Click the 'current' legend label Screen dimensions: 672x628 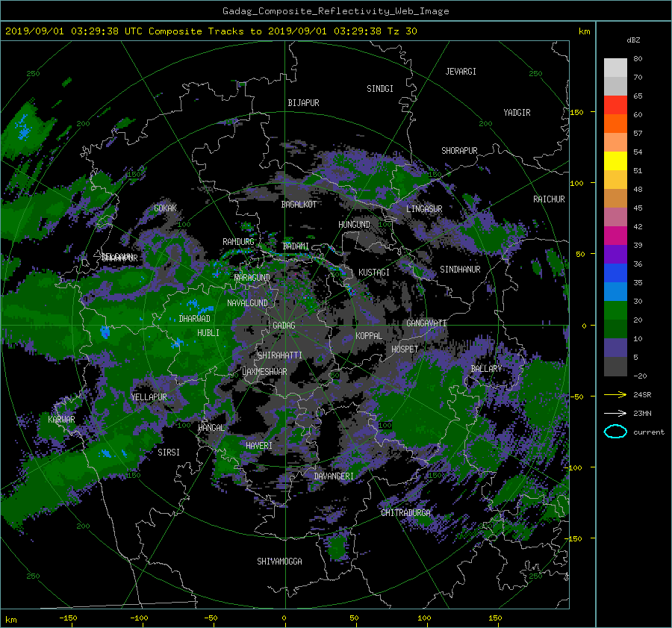pyautogui.click(x=648, y=432)
